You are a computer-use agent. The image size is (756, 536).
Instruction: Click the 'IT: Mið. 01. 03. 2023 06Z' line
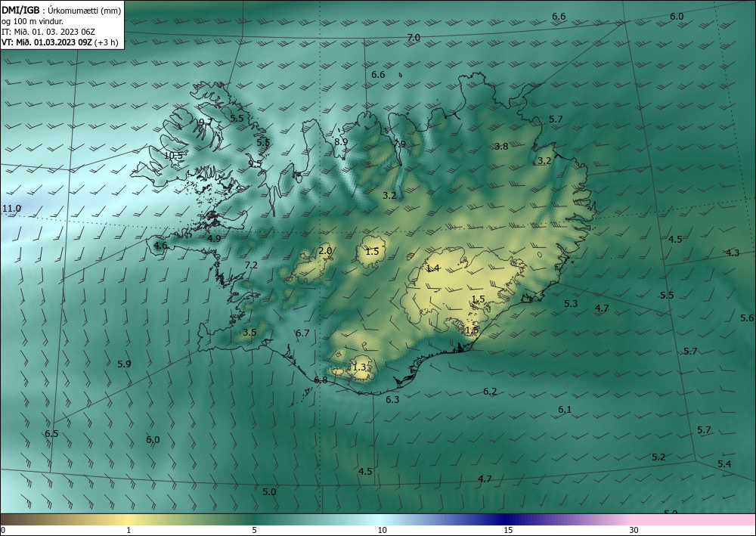coord(48,32)
